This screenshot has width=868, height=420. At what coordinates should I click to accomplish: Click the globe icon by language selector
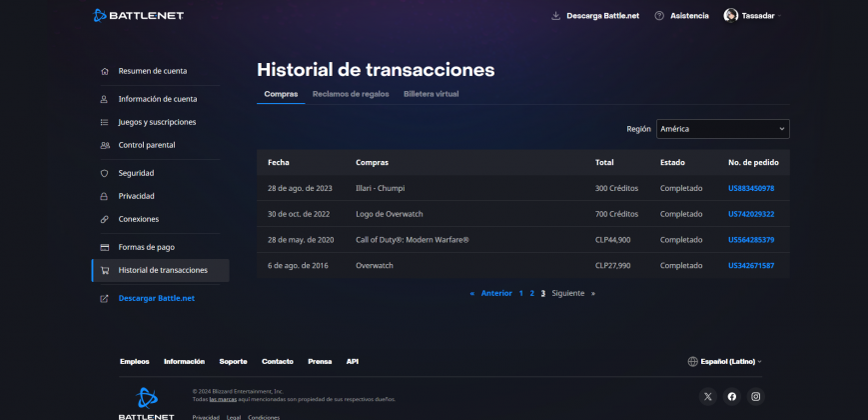[x=692, y=361]
